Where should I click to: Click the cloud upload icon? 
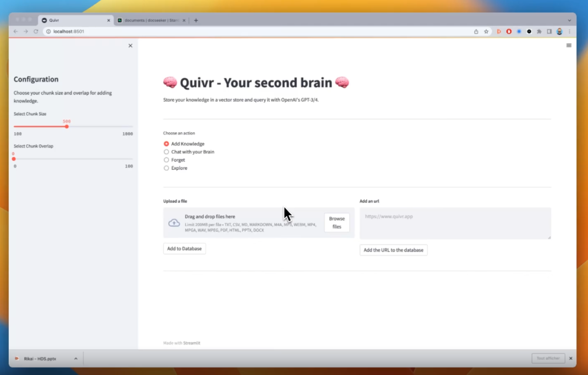click(x=174, y=223)
